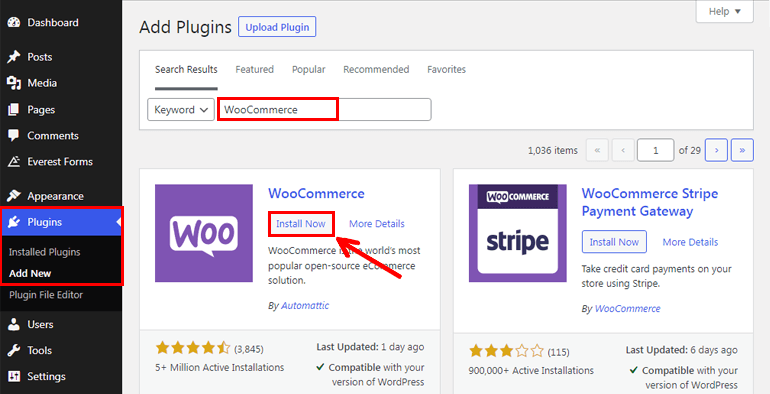Open WooCommerce Stripe Payment Gateway title
The width and height of the screenshot is (770, 394).
[650, 202]
